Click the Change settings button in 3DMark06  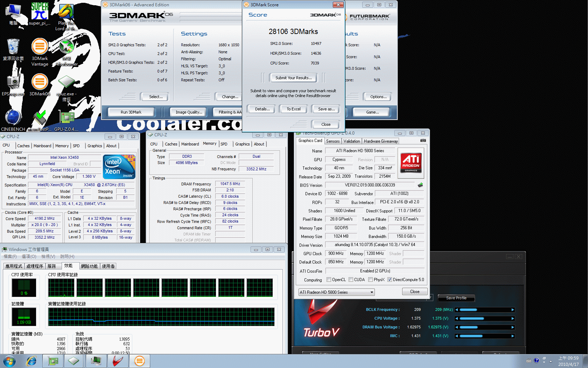tap(229, 97)
